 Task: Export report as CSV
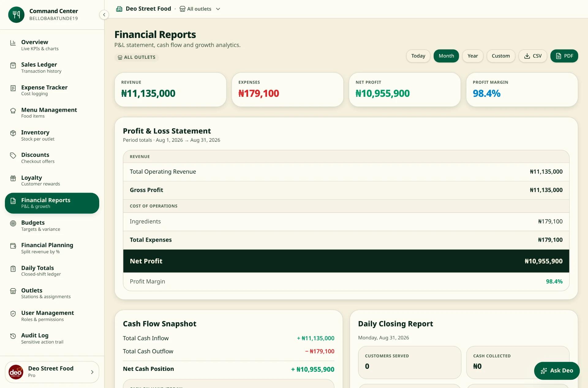point(533,56)
